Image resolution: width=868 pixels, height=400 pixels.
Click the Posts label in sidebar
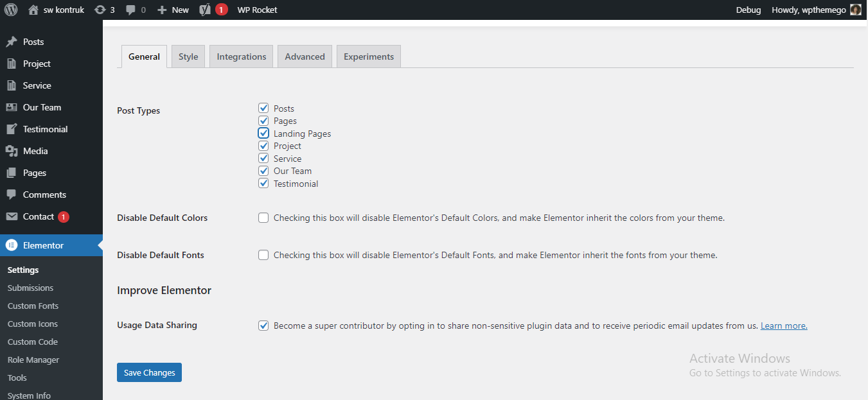click(33, 42)
